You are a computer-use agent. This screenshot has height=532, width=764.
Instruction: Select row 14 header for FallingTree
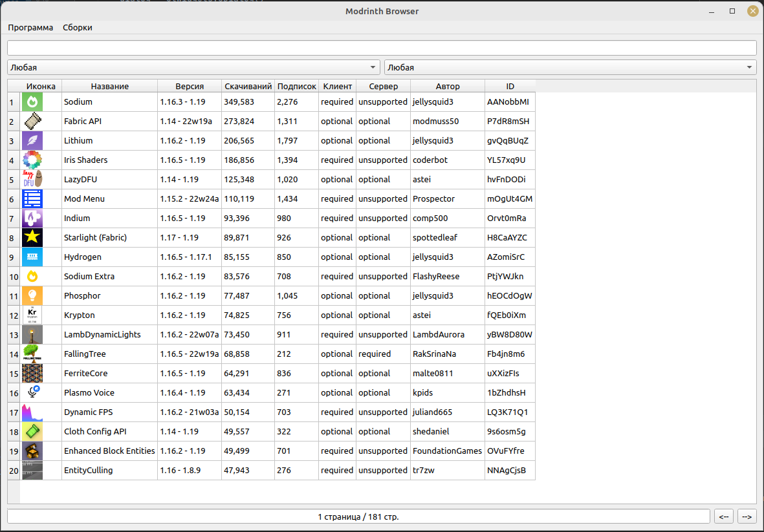point(14,354)
